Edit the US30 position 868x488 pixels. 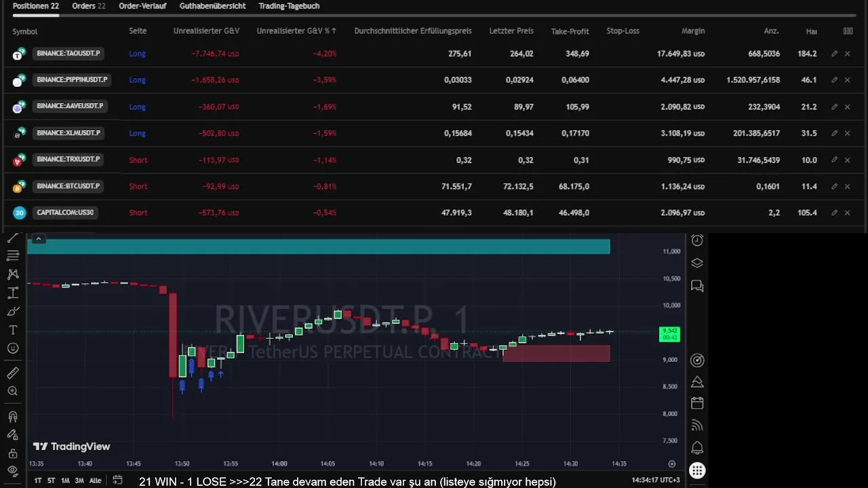(834, 213)
